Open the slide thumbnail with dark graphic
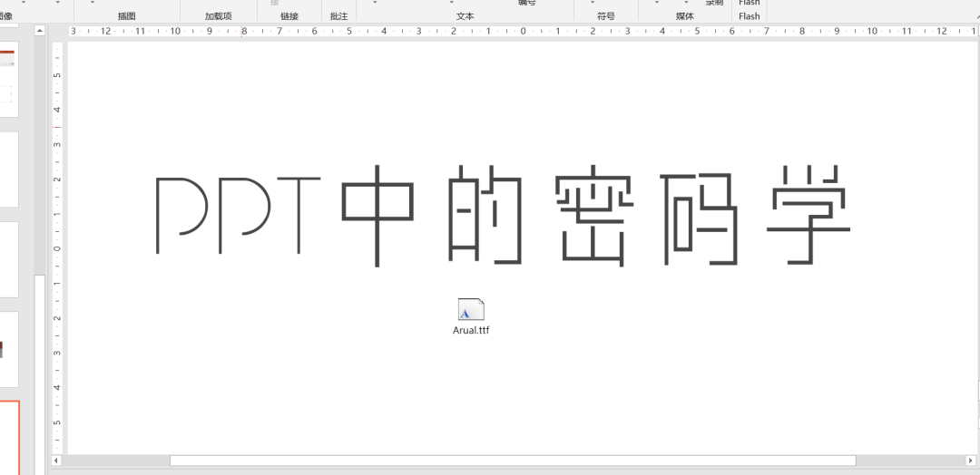 (8, 349)
